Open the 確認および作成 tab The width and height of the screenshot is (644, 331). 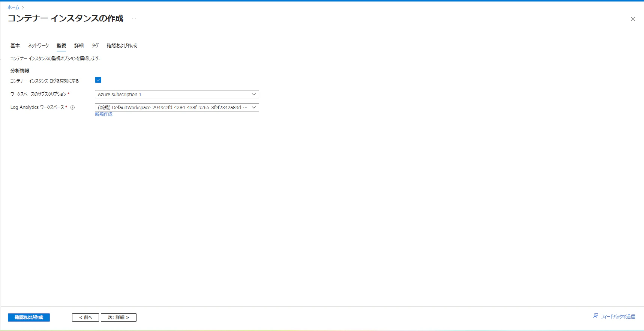122,45
